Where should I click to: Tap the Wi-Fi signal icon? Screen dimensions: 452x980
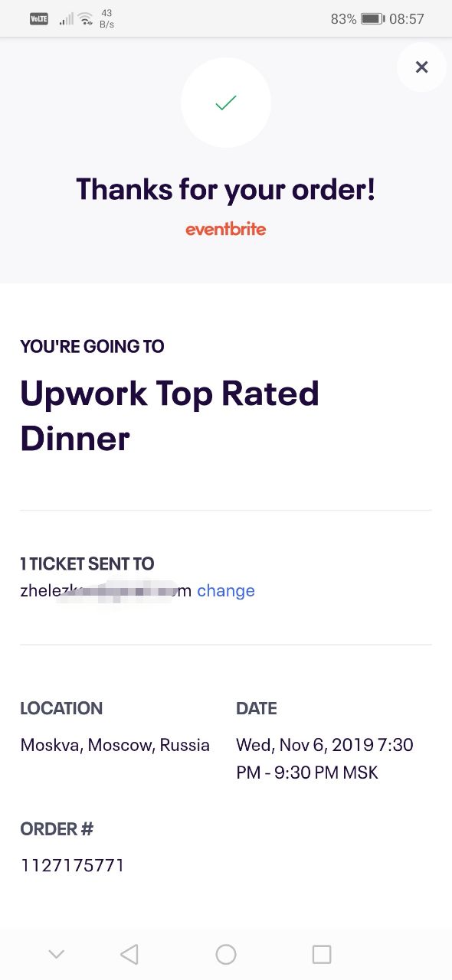point(86,19)
